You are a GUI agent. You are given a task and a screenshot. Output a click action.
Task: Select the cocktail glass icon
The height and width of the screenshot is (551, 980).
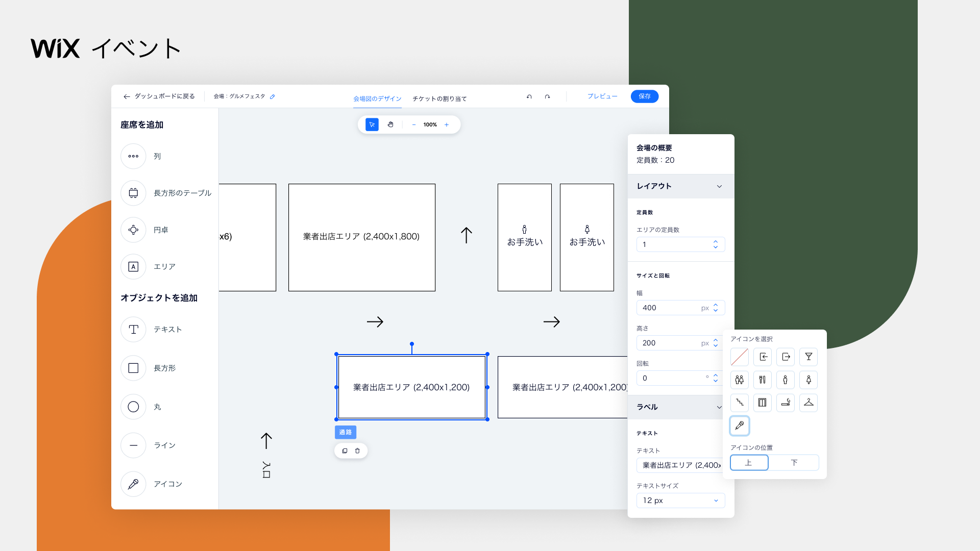tap(808, 357)
